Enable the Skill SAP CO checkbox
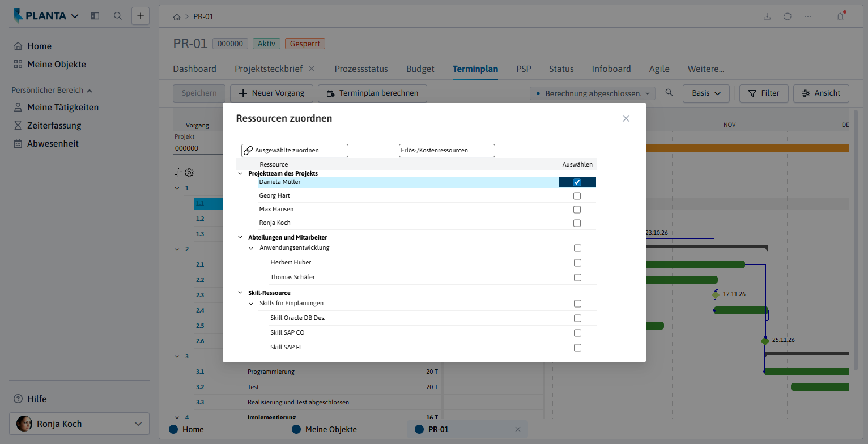This screenshot has width=868, height=444. pyautogui.click(x=577, y=333)
